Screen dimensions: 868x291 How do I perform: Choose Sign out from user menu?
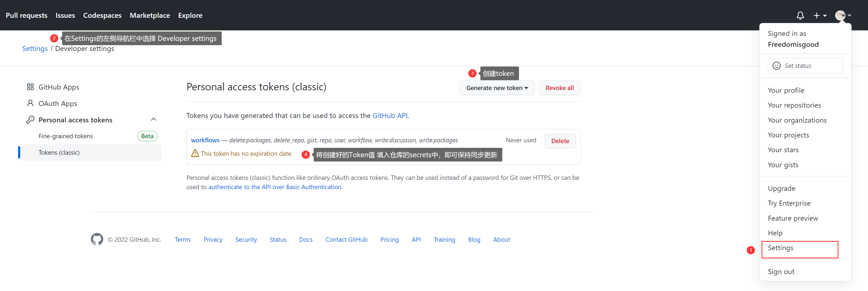tap(781, 272)
